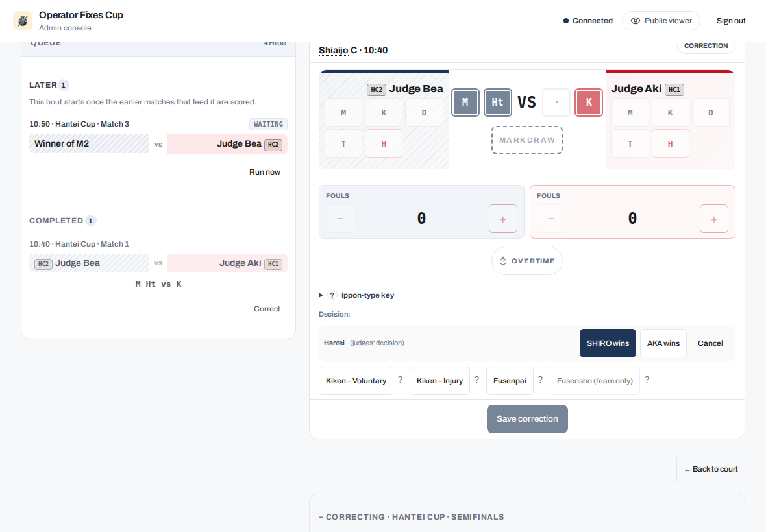Save the correction
This screenshot has width=766, height=532.
click(527, 418)
